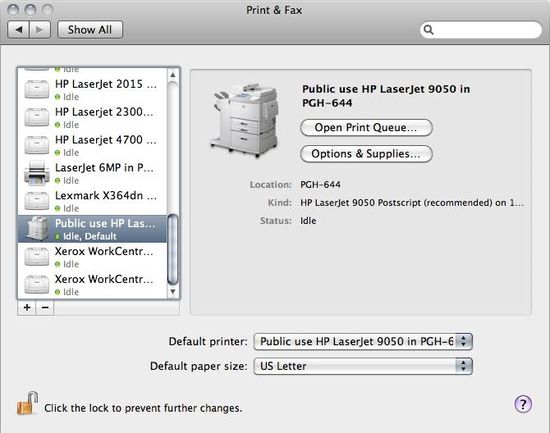Go forward with the right arrow button
Viewport: 550px width, 433px height.
(x=40, y=29)
